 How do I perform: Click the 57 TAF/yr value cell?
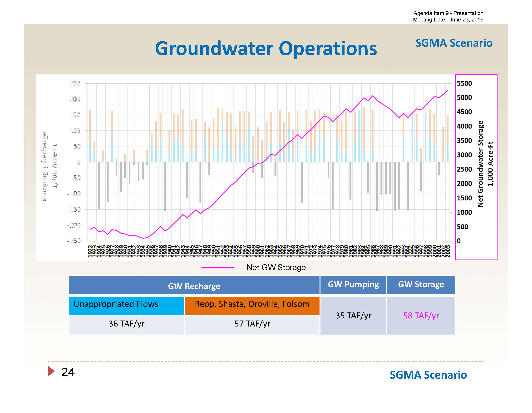tap(252, 324)
